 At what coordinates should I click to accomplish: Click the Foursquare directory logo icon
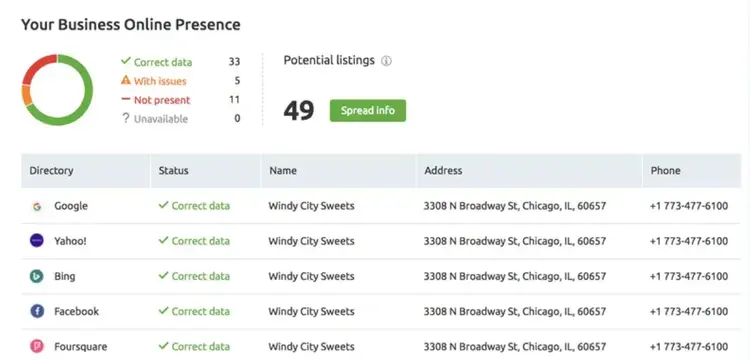[x=37, y=347]
